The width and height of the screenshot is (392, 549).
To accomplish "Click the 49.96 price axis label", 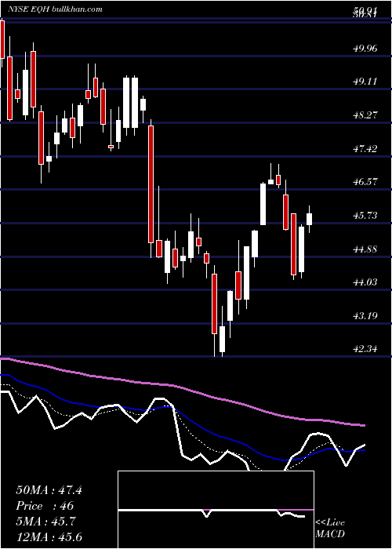I will [365, 49].
